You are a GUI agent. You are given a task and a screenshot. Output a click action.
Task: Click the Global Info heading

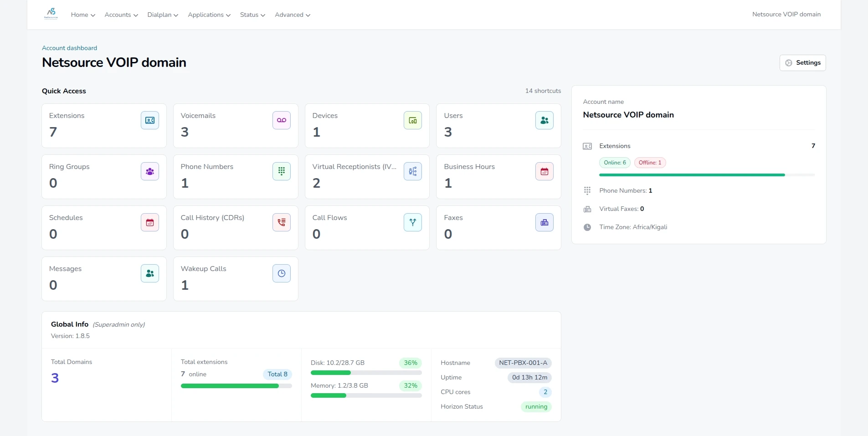click(x=70, y=324)
